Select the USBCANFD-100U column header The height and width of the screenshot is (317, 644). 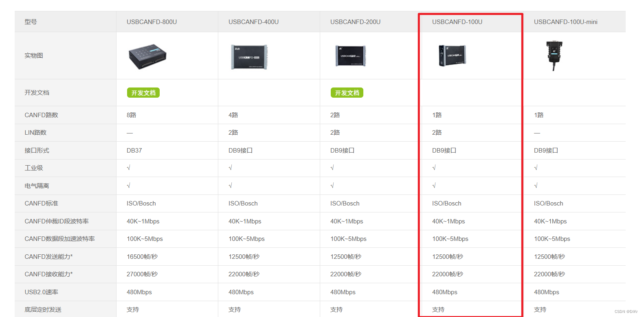(457, 22)
